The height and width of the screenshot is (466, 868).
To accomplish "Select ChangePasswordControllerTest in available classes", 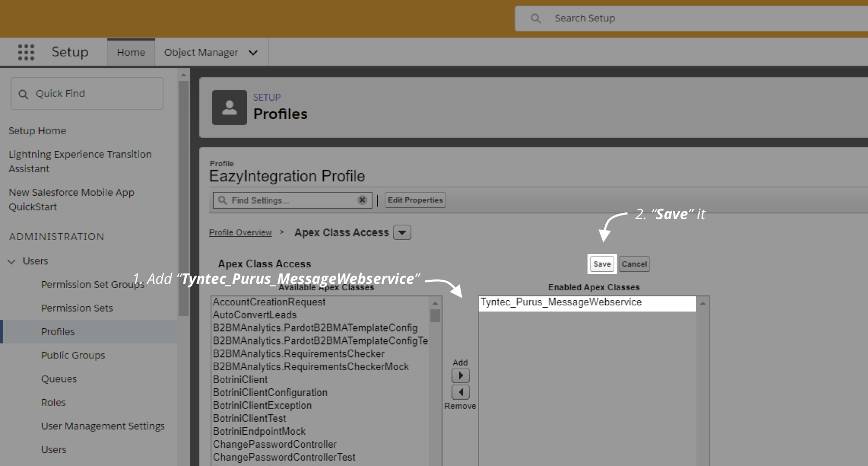I will coord(284,458).
